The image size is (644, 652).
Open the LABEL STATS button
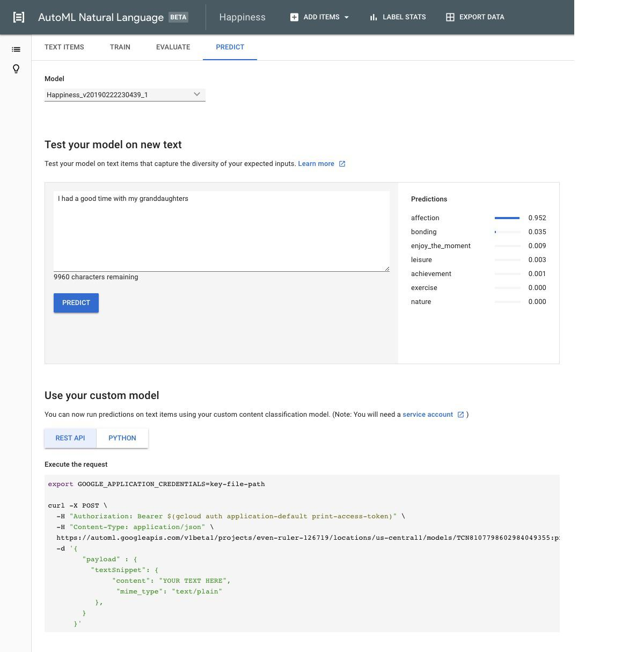pyautogui.click(x=398, y=17)
